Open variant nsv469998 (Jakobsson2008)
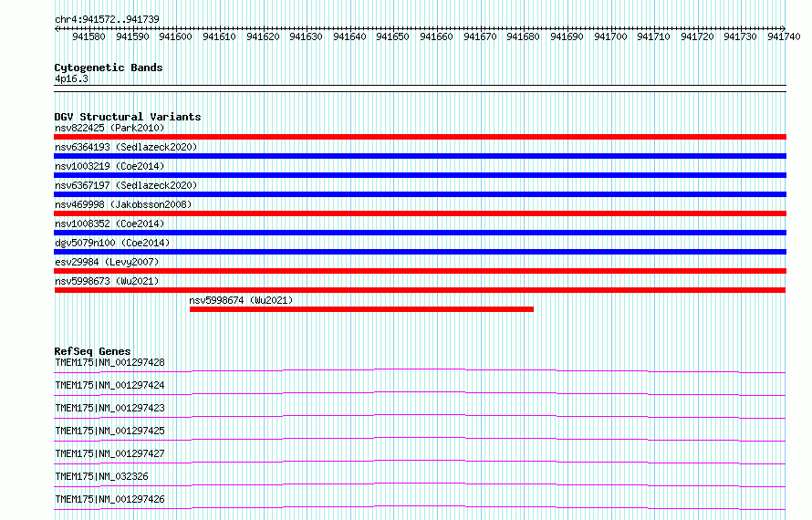Viewport: 812px width, 520px height. pos(123,204)
